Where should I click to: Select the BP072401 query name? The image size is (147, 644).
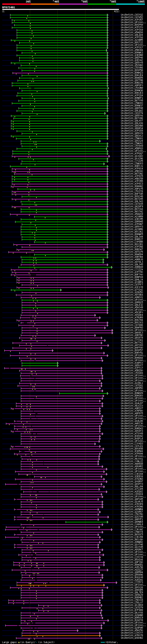click(8, 8)
